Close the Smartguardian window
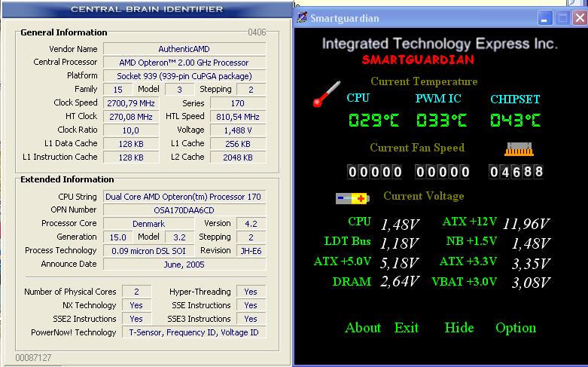 coord(578,18)
